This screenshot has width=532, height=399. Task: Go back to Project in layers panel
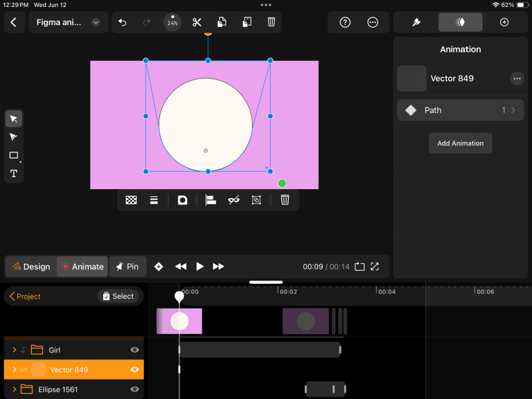coord(25,296)
